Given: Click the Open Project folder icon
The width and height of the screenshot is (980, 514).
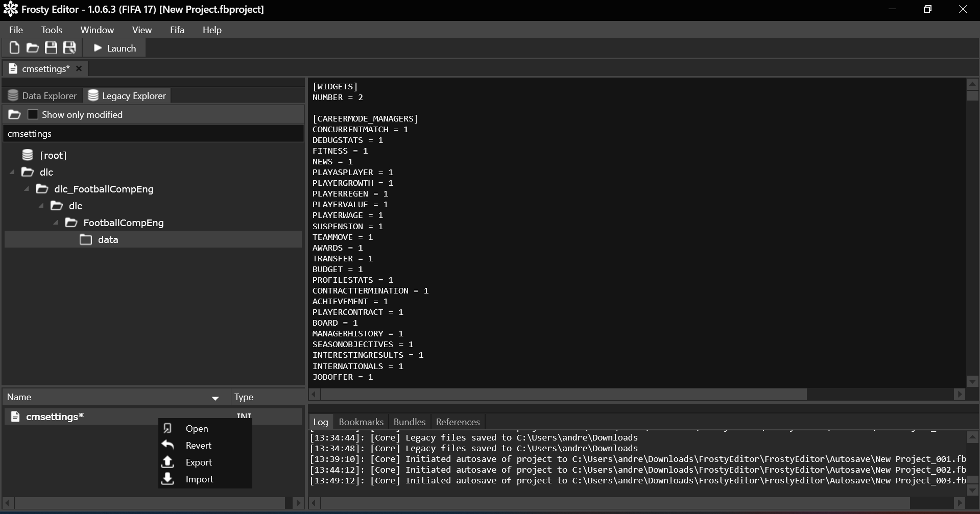Looking at the screenshot, I should [33, 48].
